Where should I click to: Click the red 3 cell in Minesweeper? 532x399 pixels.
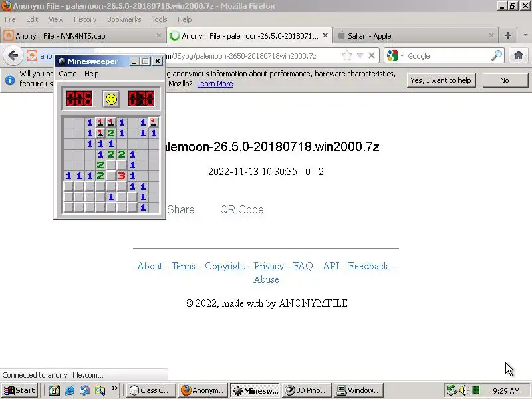pyautogui.click(x=122, y=176)
